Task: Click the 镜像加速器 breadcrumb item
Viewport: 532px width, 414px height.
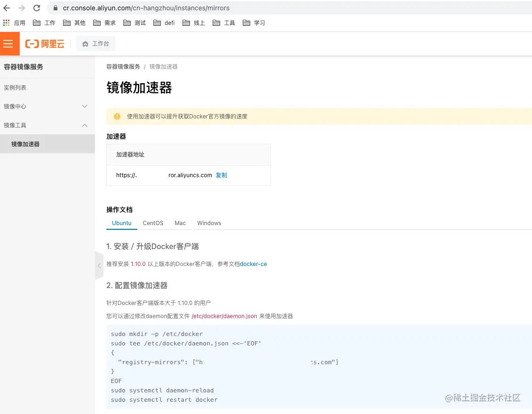Action: click(164, 66)
